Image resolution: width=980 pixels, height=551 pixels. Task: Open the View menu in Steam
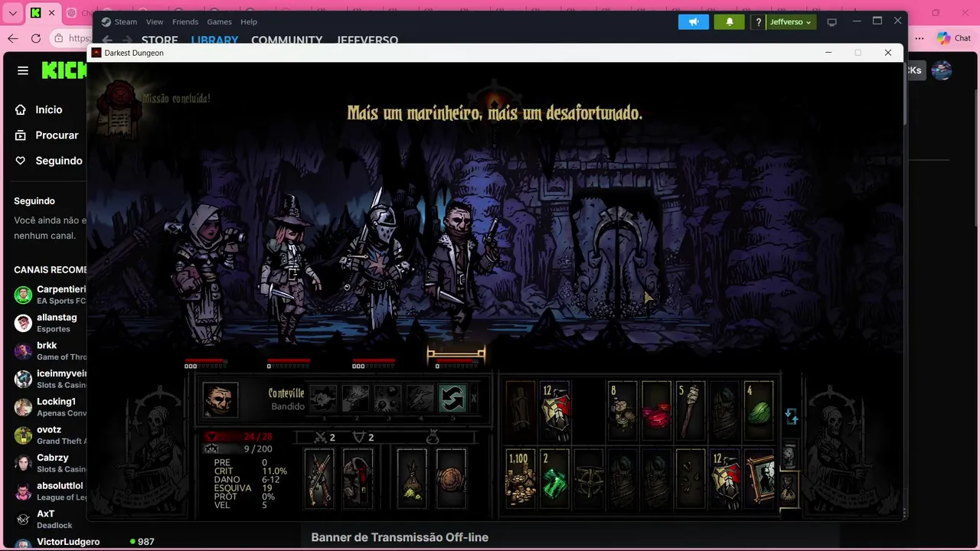[x=155, y=21]
